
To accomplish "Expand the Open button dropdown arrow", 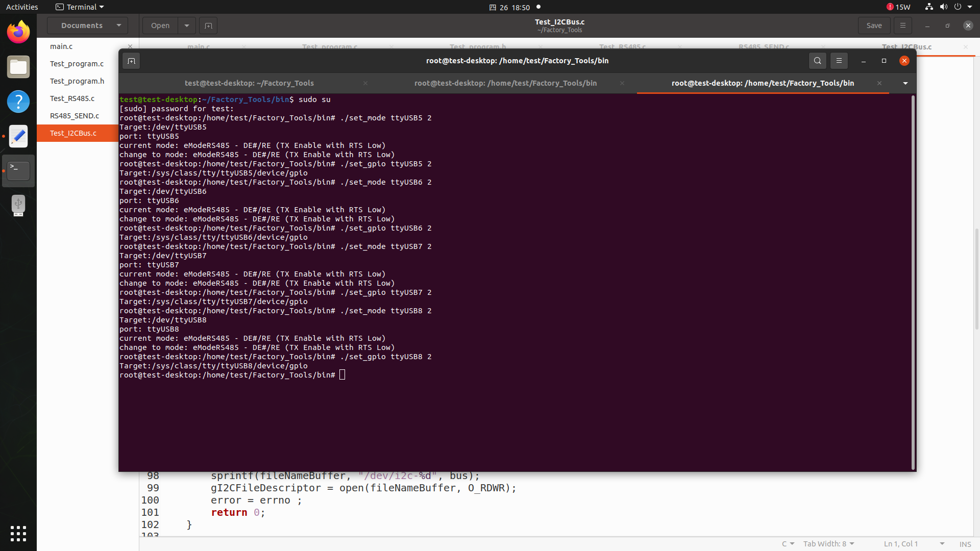I will [186, 25].
